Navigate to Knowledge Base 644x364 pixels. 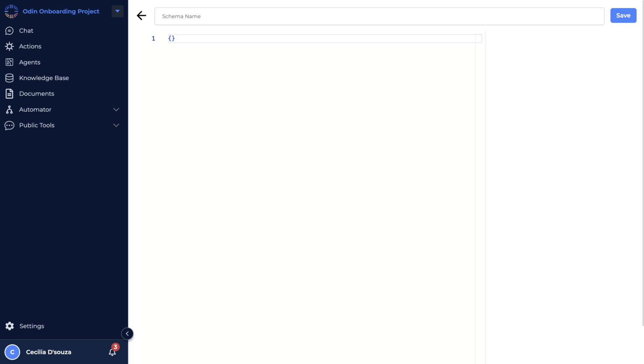44,78
